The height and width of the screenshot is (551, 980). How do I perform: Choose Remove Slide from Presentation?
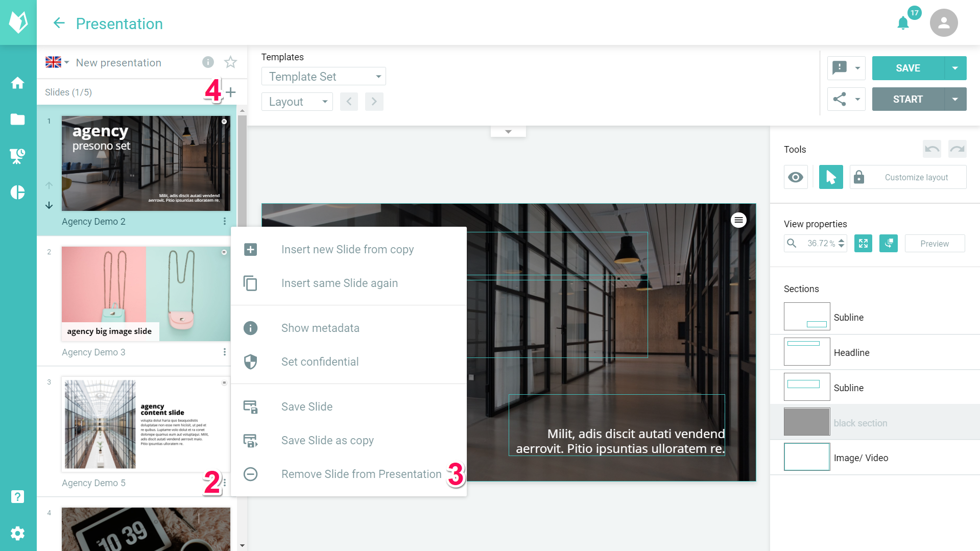361,474
